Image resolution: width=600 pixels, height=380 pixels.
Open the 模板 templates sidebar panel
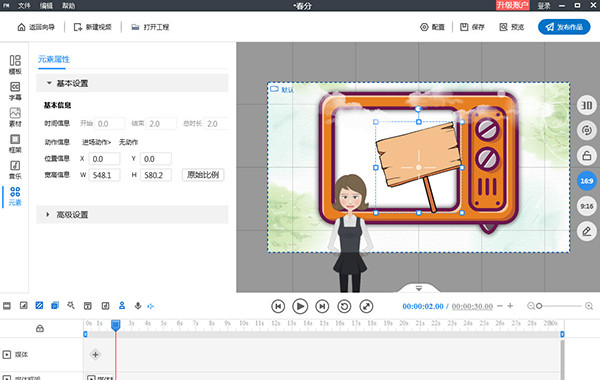(x=15, y=65)
